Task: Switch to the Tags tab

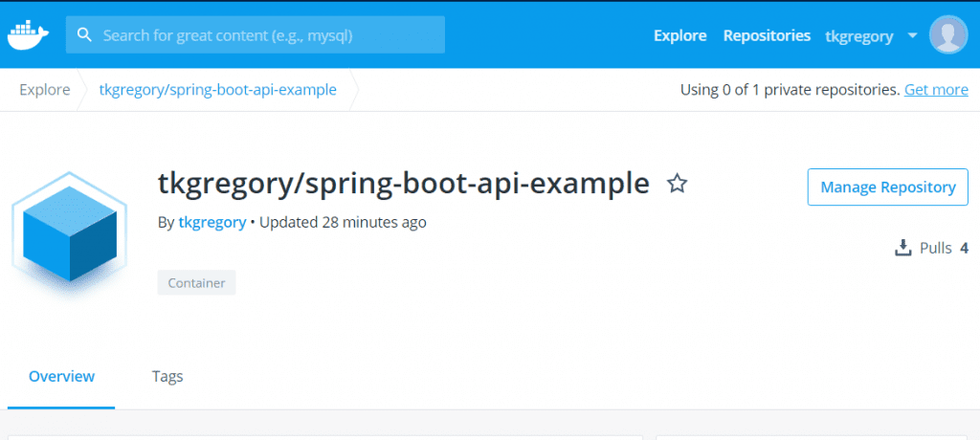Action: [x=167, y=376]
